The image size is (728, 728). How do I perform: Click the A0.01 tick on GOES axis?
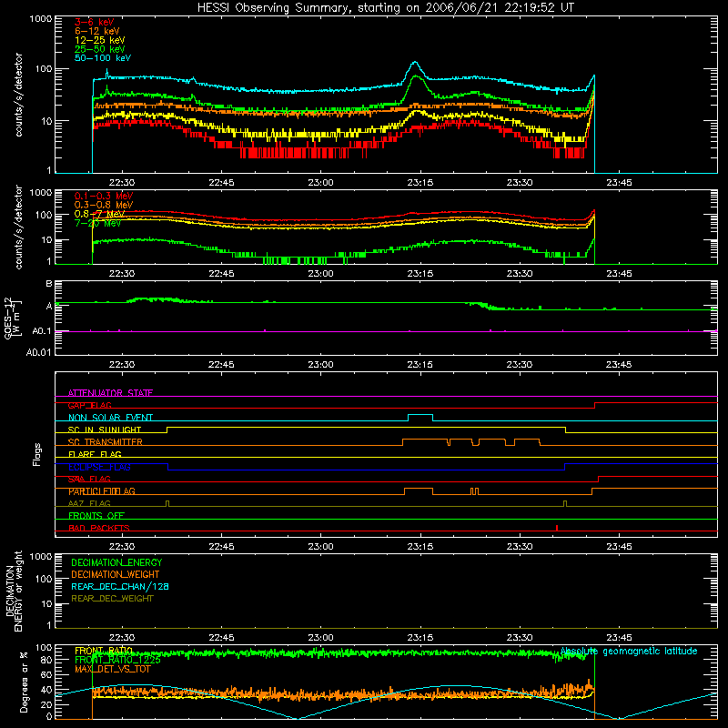tap(39, 352)
